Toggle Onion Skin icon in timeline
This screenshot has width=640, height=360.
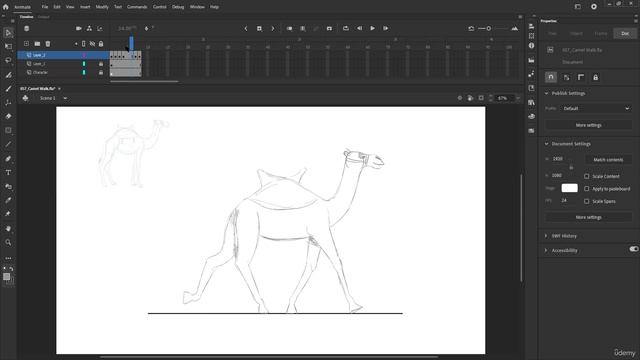pos(289,29)
